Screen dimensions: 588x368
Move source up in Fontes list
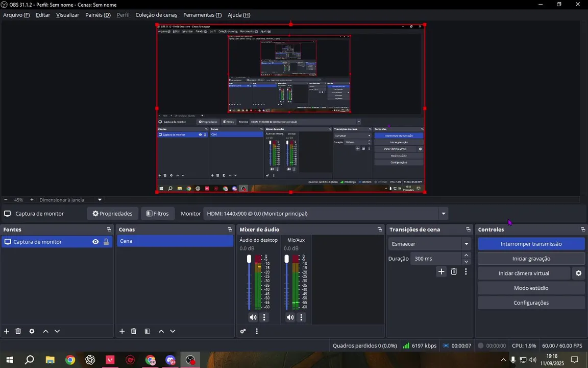point(46,331)
